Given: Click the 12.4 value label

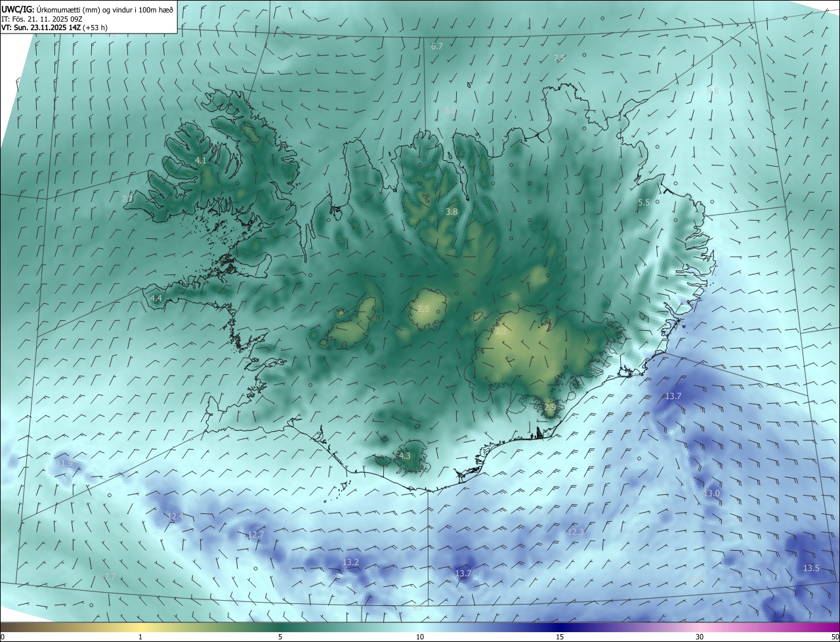Looking at the screenshot, I should (x=175, y=517).
